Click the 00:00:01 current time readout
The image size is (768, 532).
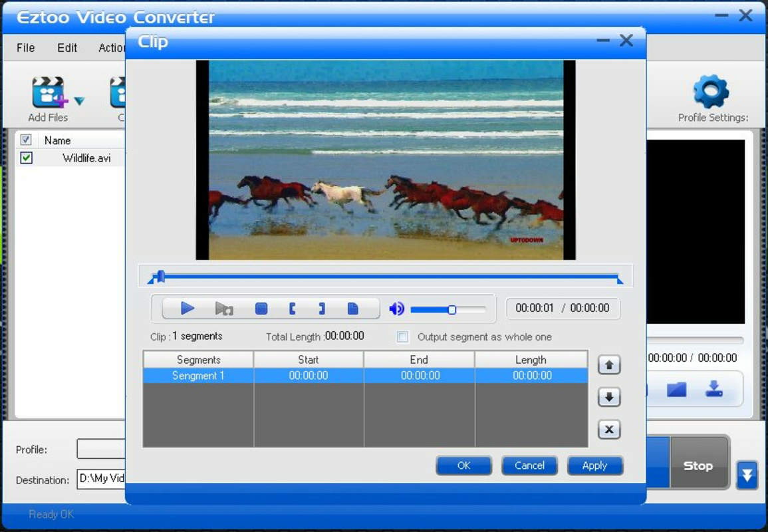[535, 308]
